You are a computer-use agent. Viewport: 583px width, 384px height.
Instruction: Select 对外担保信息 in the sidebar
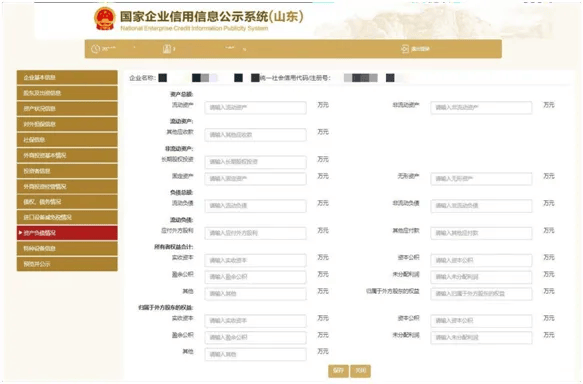click(x=67, y=124)
